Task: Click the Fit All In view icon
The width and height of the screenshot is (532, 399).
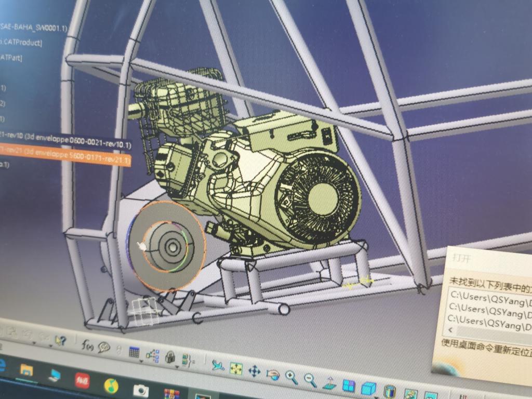Action: tap(236, 368)
